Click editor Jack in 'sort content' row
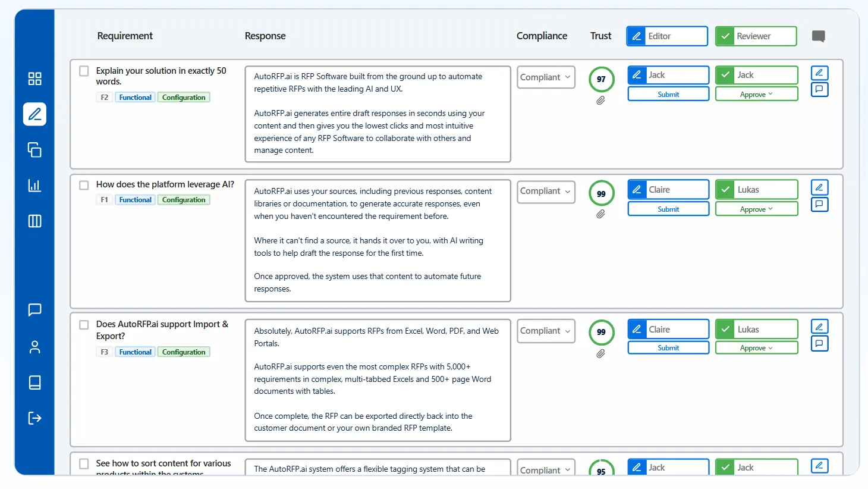The image size is (868, 489). [668, 467]
